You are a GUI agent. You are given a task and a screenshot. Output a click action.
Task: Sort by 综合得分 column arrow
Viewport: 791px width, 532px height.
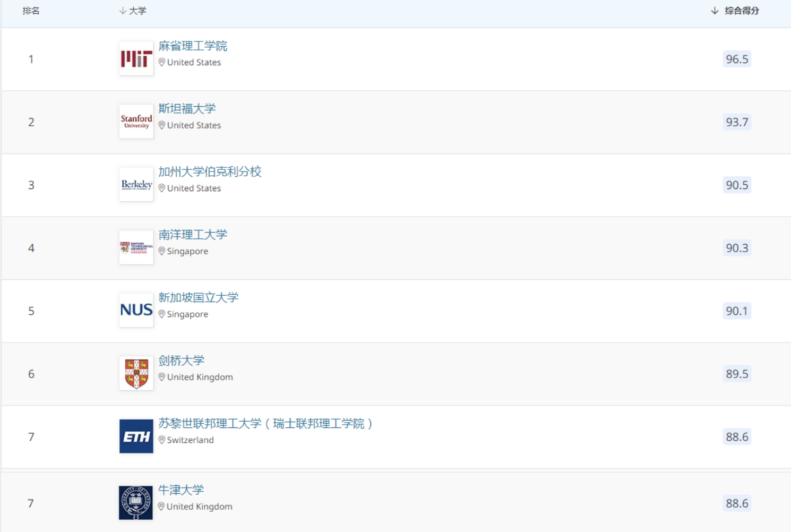tap(715, 11)
